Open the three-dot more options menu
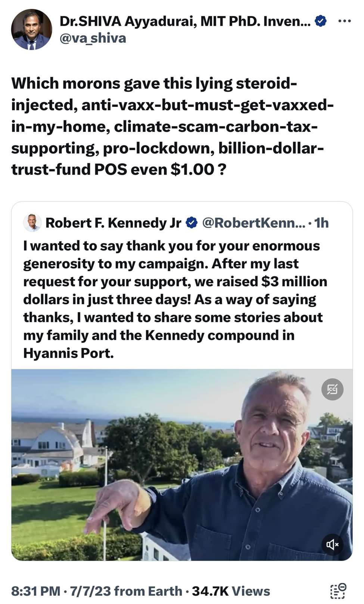This screenshot has height=604, width=364. point(344,21)
